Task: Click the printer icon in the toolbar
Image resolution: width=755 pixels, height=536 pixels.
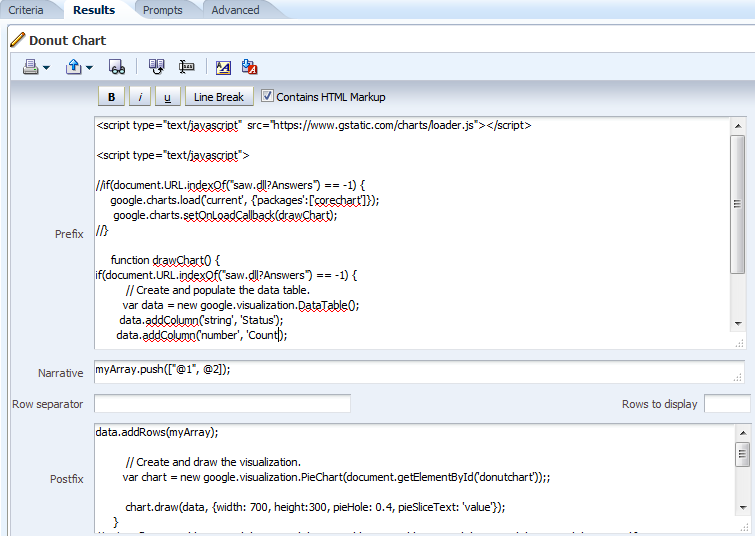Action: [x=30, y=67]
